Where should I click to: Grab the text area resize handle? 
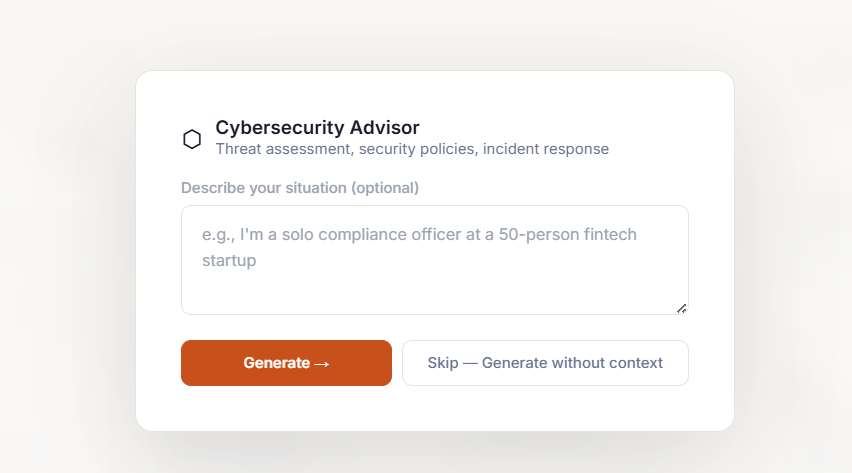[681, 308]
